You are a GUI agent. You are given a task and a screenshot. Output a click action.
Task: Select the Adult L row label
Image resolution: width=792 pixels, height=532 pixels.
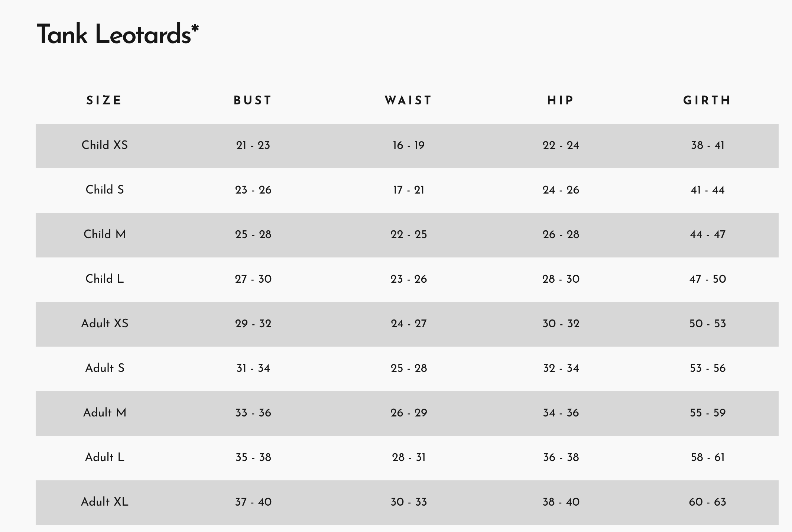105,457
